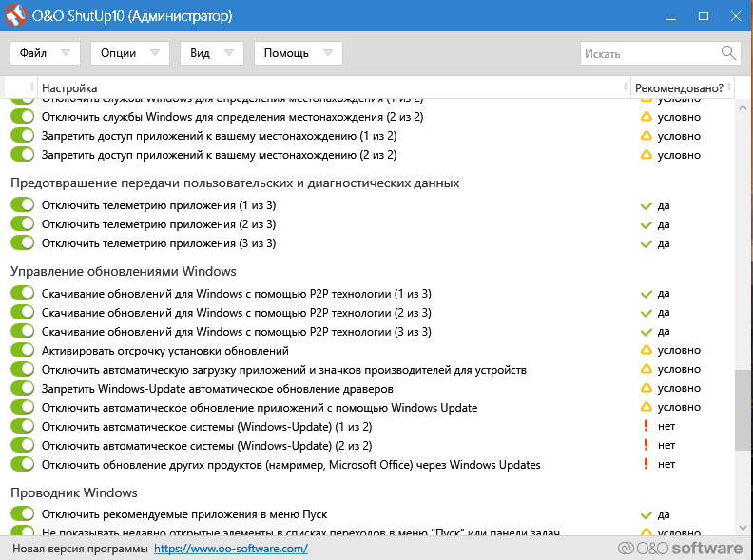753x560 pixels.
Task: Open the Помощь menu label
Action: [x=286, y=53]
